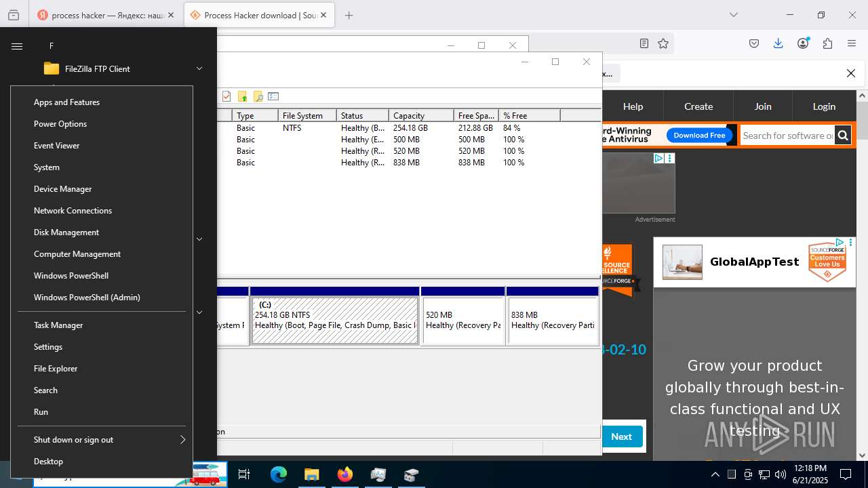868x488 pixels.
Task: Switch to Process Hacker download SourceForge tab
Action: (259, 15)
